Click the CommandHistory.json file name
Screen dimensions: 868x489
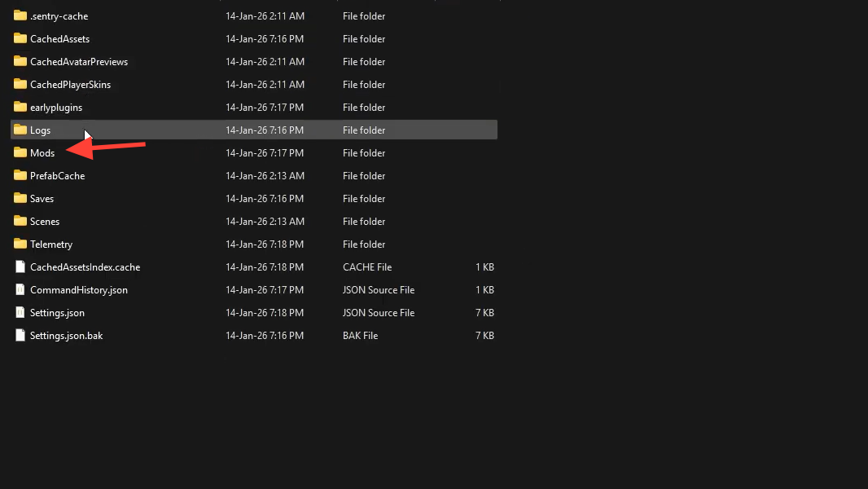[79, 290]
